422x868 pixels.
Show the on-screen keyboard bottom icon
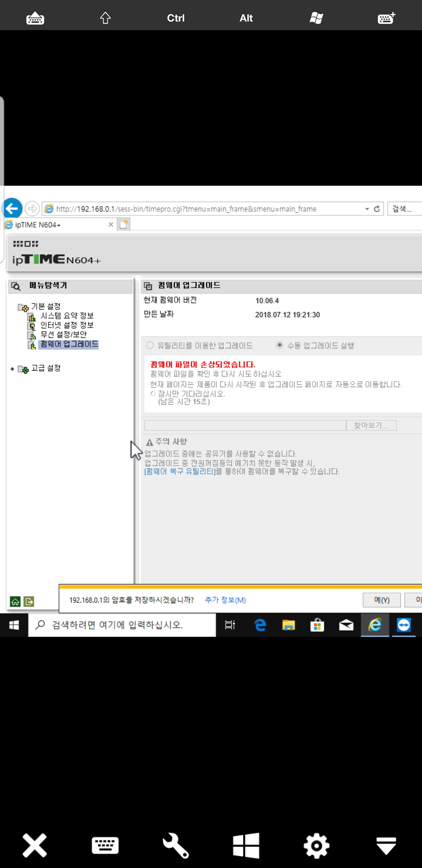[105, 845]
